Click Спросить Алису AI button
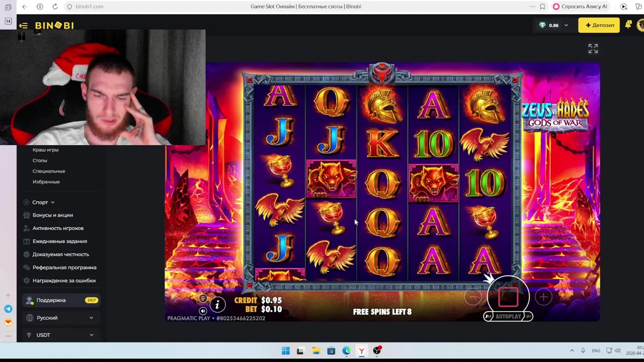The width and height of the screenshot is (644, 362). 580,7
